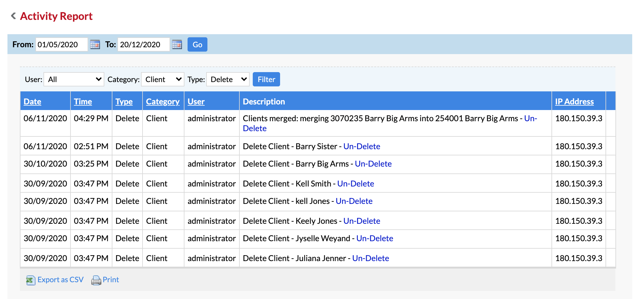
Task: Un-Delete client Jyselle Weyand
Action: tap(375, 238)
